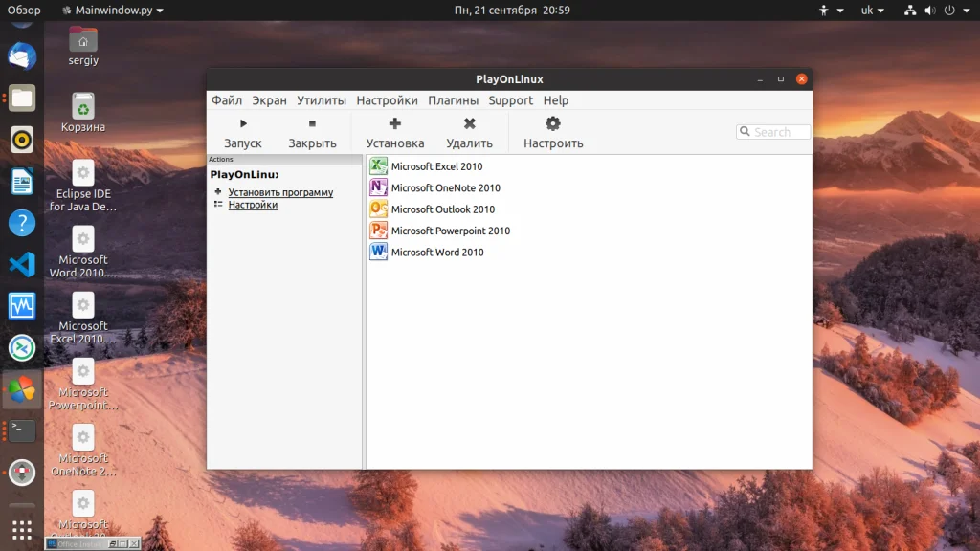This screenshot has width=980, height=551.
Task: Launch Rhythmbox from the dock
Action: pyautogui.click(x=22, y=140)
